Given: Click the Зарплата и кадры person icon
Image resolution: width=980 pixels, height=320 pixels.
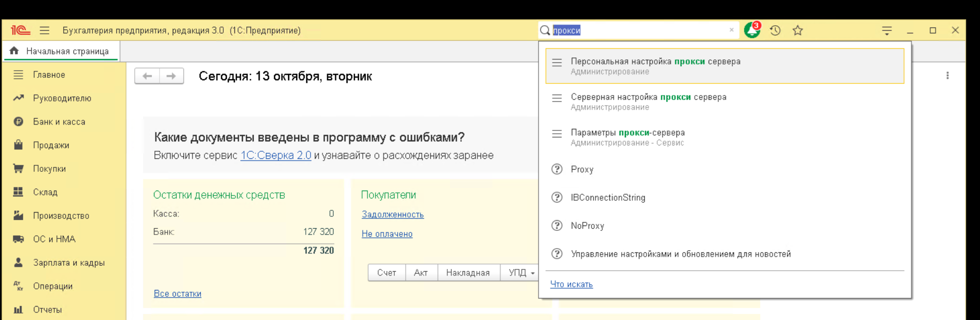Looking at the screenshot, I should pos(18,263).
